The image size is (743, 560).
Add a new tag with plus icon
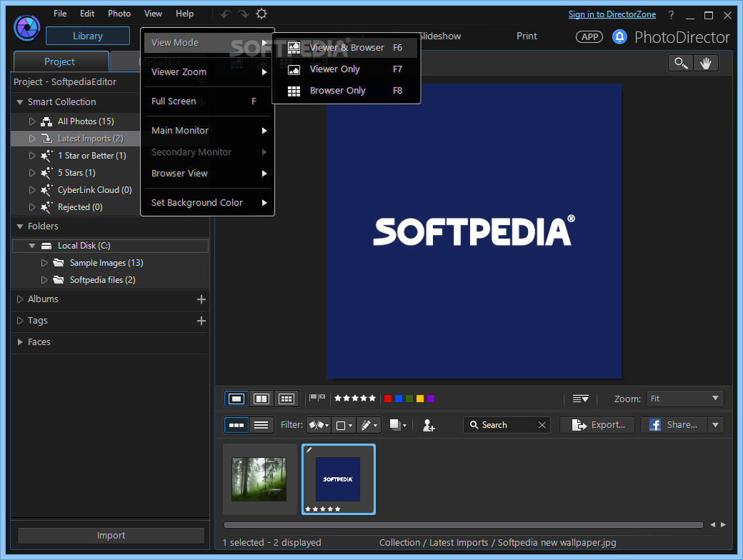click(201, 321)
